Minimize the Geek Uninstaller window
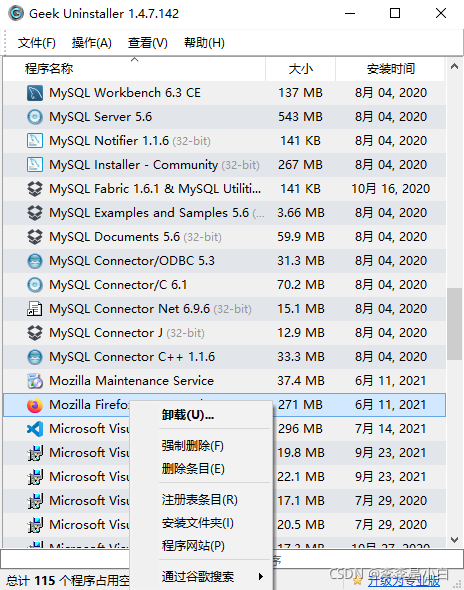This screenshot has height=590, width=464. [x=350, y=14]
